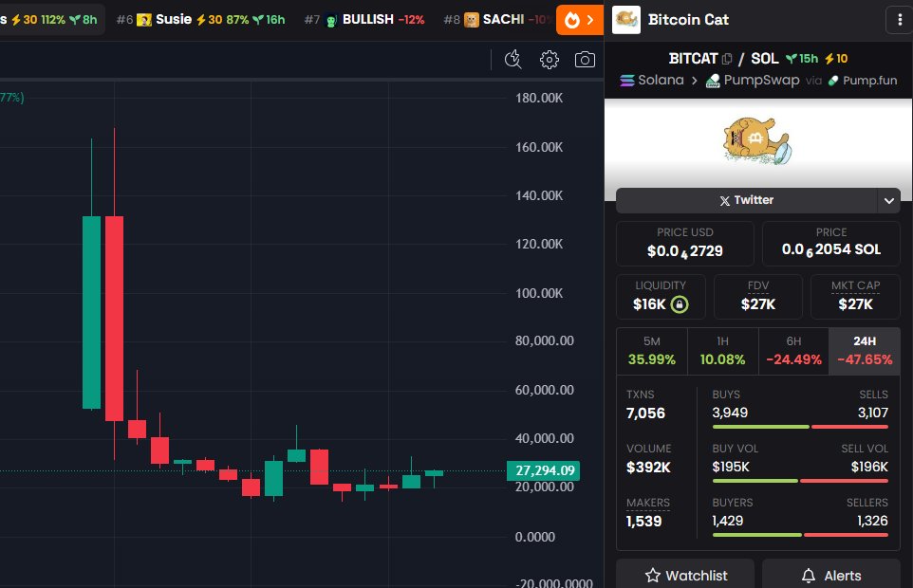Click the BUYS 3,949 count
This screenshot has width=913, height=588.
730,413
